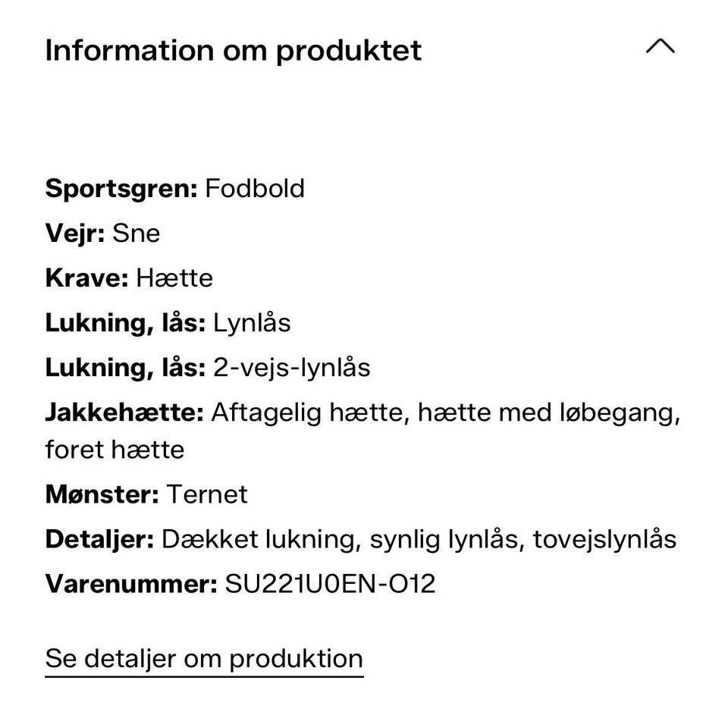Select the "Sne" weather value
Screen dimensions: 728x712
136,233
